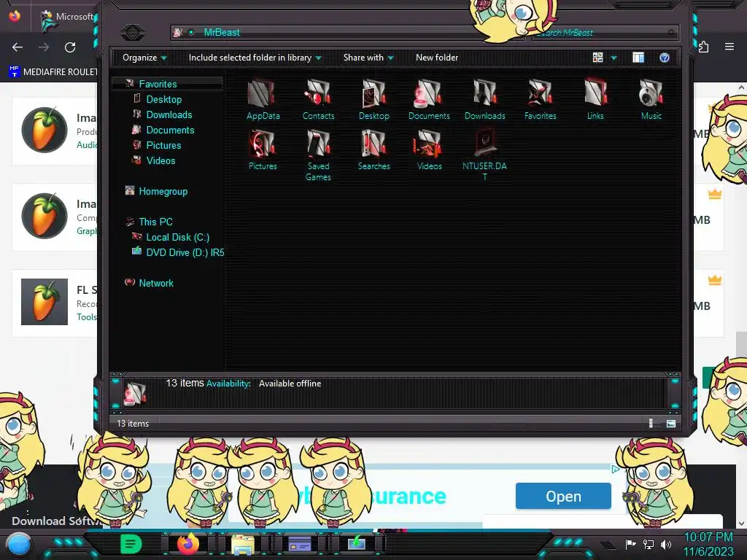Select the Videos folder in file pane
Image resolution: width=747 pixels, height=560 pixels.
click(429, 149)
